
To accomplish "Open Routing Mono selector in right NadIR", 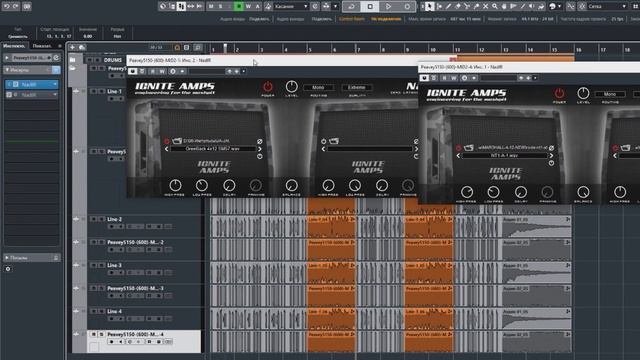I will 610,94.
